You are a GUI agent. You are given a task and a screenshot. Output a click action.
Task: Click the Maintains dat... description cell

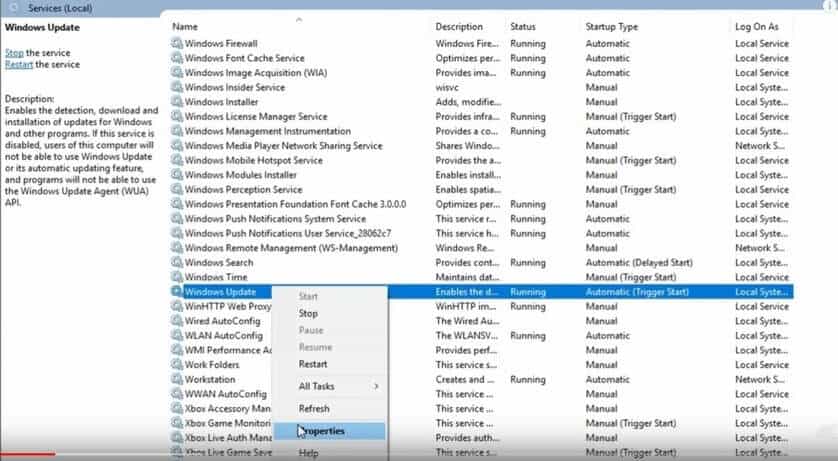(467, 277)
